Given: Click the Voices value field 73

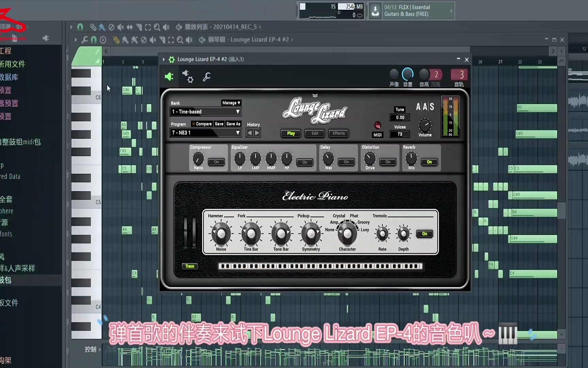Looking at the screenshot, I should click(x=400, y=134).
